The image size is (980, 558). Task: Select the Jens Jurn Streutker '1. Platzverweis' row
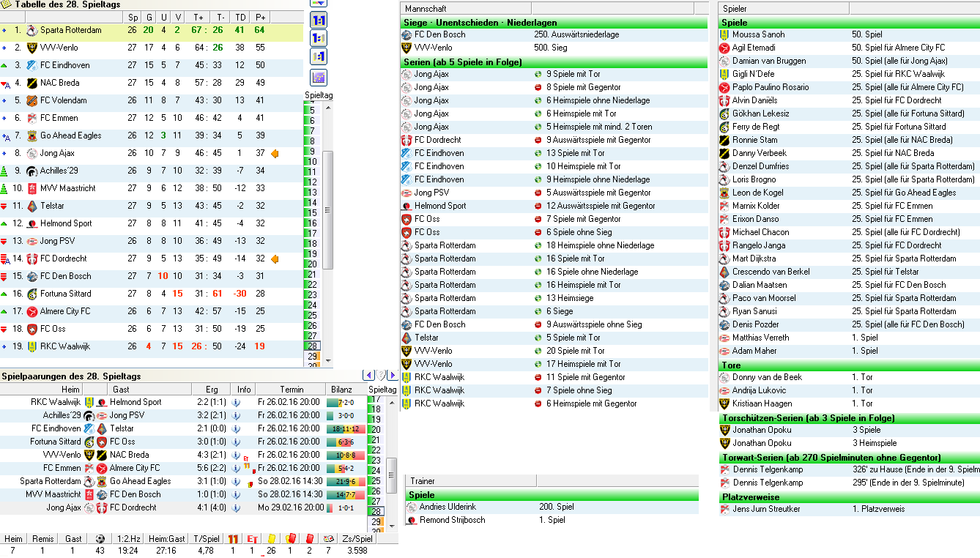click(849, 509)
